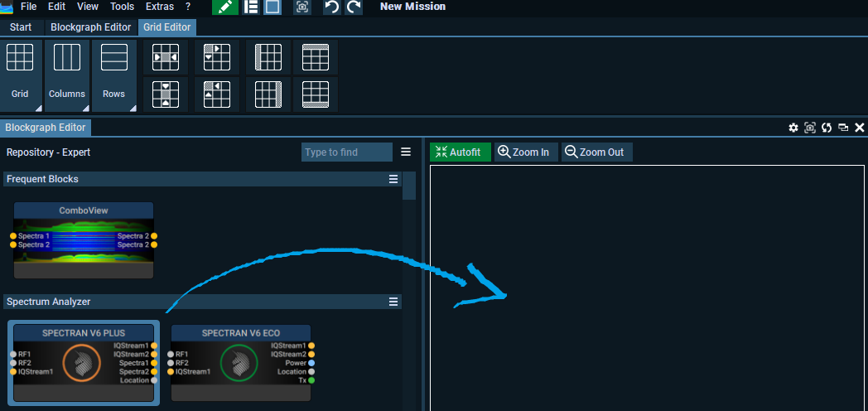Open the Tools menu
Image resolution: width=868 pixels, height=411 pixels.
[122, 7]
